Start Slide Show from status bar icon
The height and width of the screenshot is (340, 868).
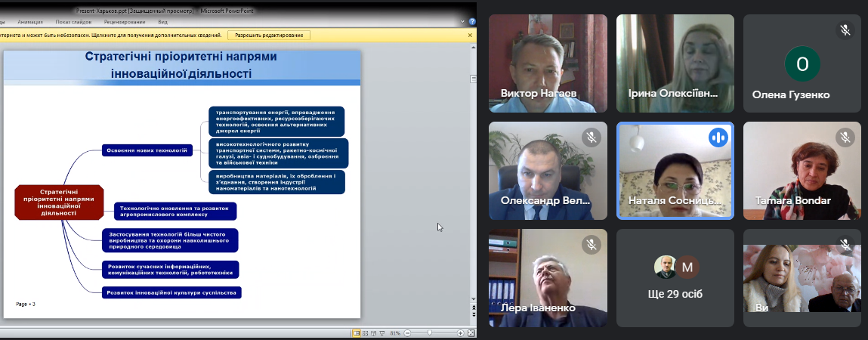point(381,333)
